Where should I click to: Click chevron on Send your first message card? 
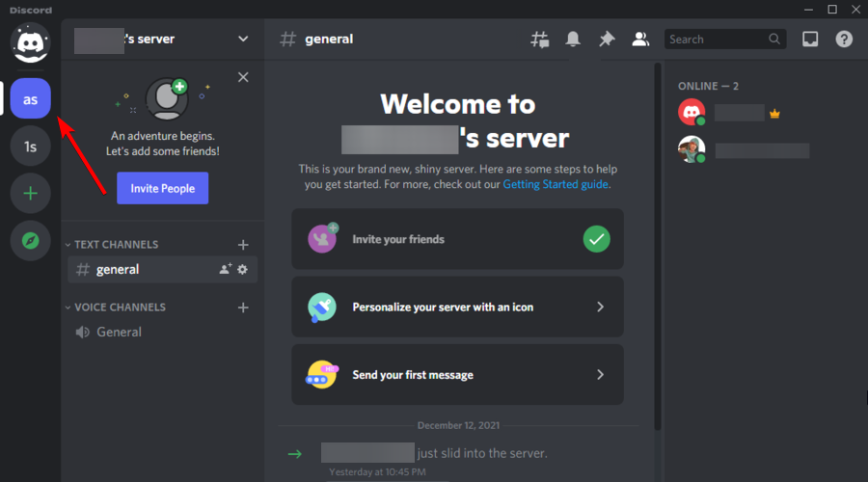click(x=600, y=375)
